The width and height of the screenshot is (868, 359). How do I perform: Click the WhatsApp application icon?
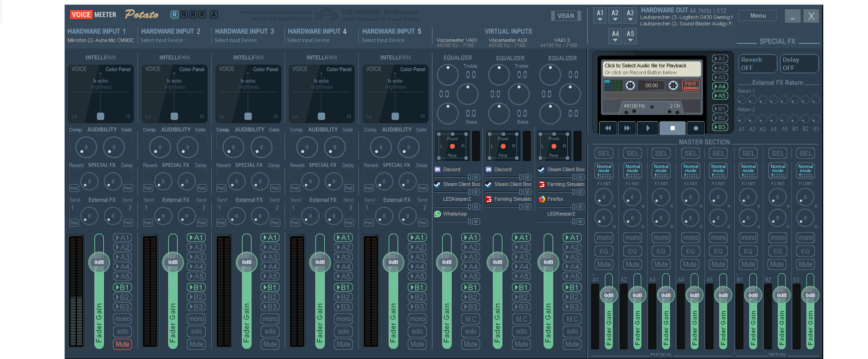tap(438, 214)
